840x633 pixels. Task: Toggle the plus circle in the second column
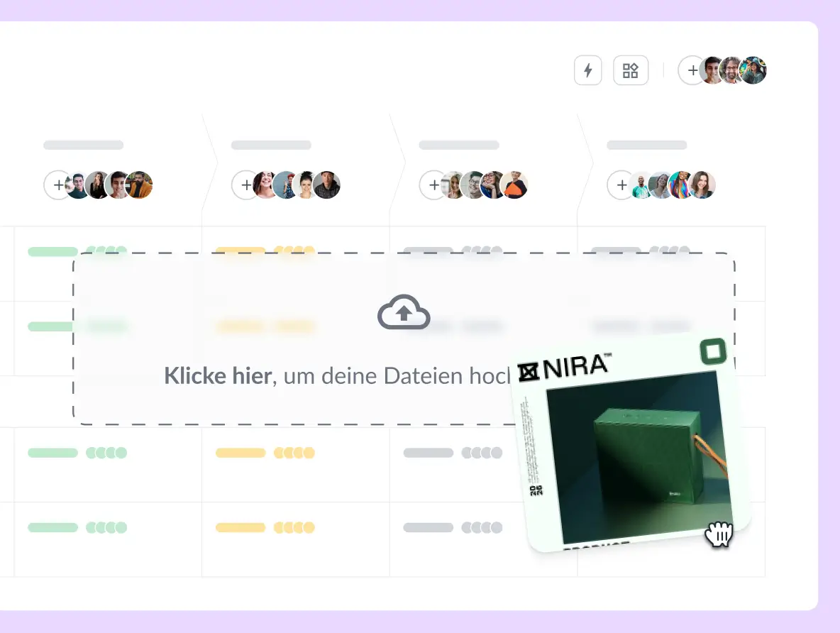[x=246, y=185]
